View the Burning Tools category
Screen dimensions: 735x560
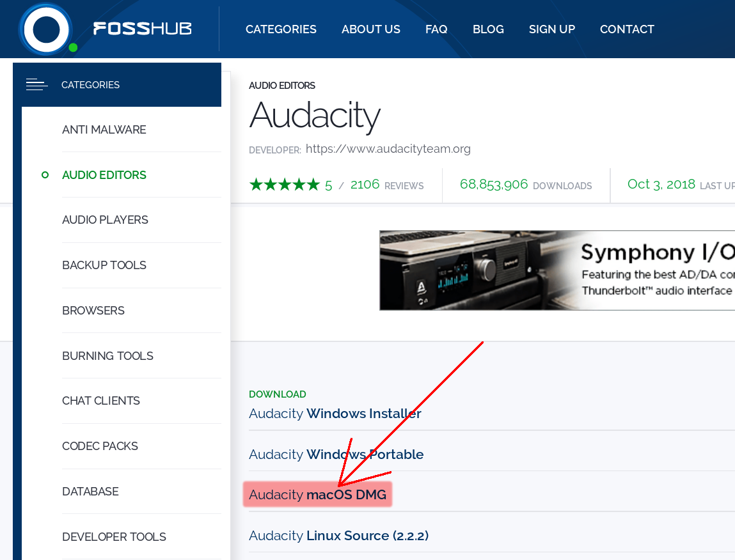point(108,355)
